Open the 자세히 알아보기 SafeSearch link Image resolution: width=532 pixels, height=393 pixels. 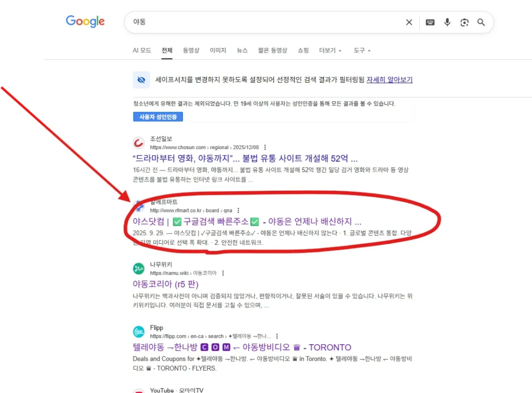point(389,79)
